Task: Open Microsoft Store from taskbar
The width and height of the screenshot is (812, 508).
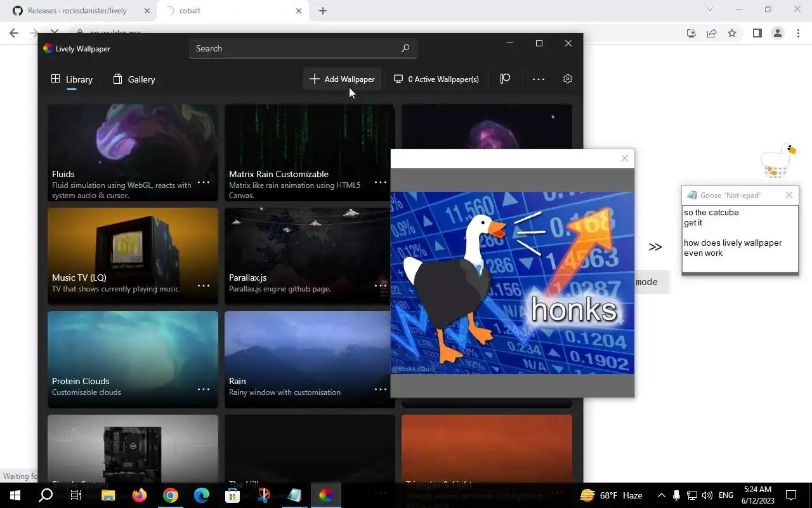Action: 232,495
